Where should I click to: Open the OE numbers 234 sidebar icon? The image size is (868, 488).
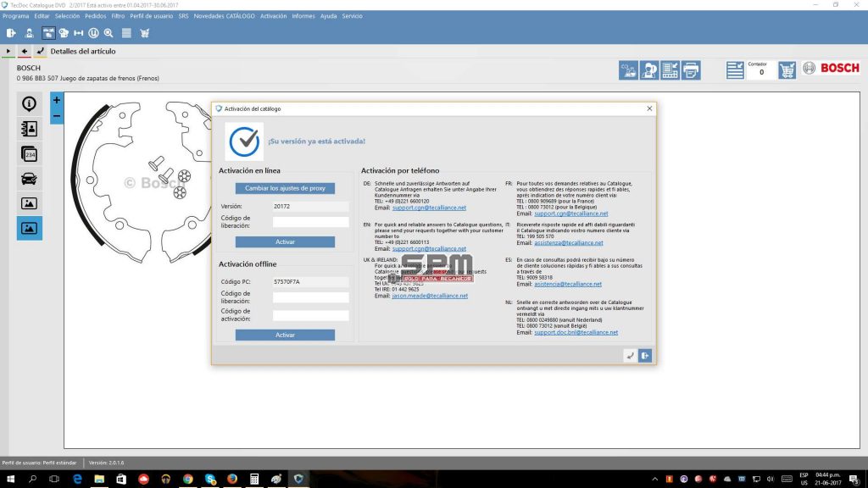pyautogui.click(x=30, y=154)
